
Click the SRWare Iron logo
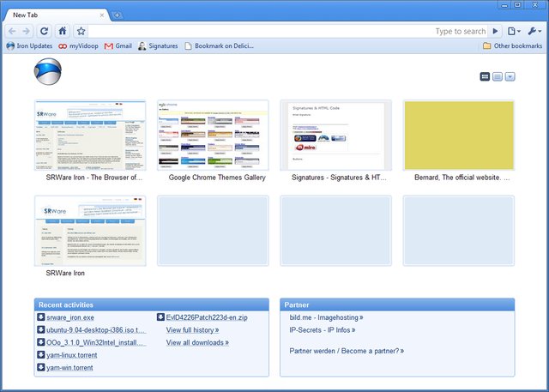pos(48,71)
